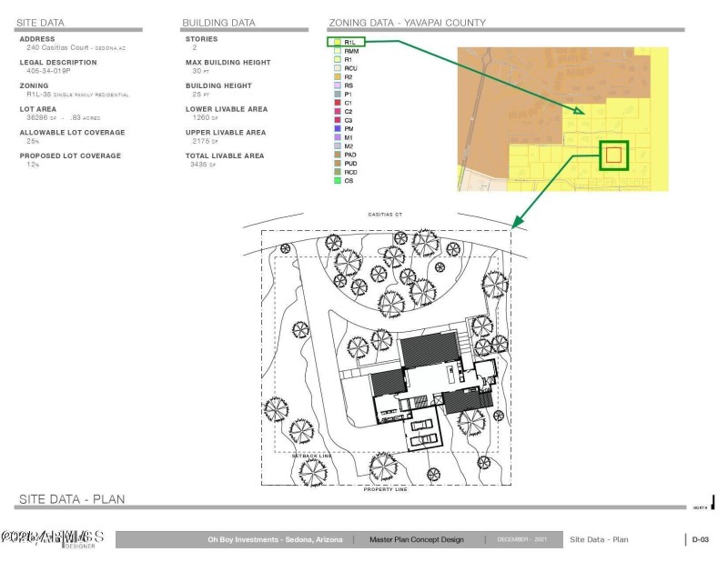Viewport: 728px width, 562px height.
Task: Click the PAD zoning legend swatch
Action: click(337, 156)
